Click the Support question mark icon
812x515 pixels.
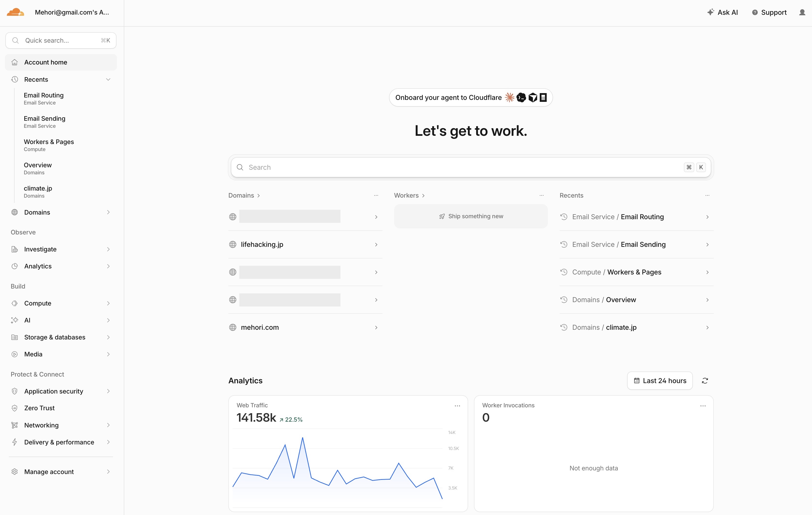pos(755,12)
